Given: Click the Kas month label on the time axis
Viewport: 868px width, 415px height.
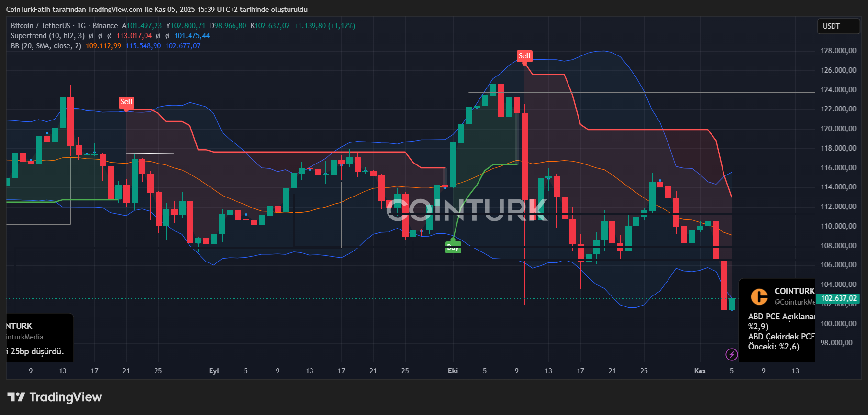Looking at the screenshot, I should [x=700, y=371].
